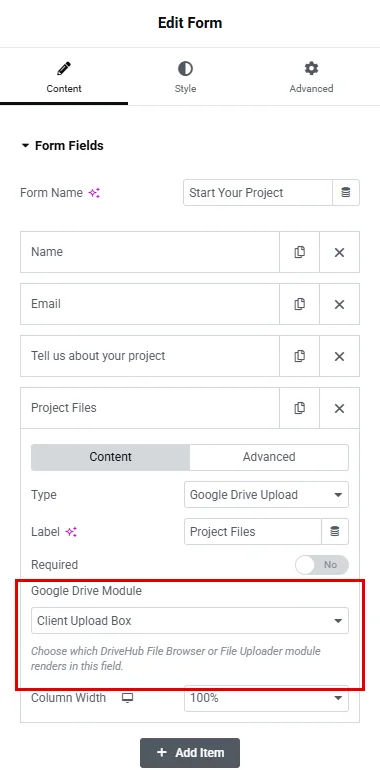Click the Add Item button

[190, 753]
